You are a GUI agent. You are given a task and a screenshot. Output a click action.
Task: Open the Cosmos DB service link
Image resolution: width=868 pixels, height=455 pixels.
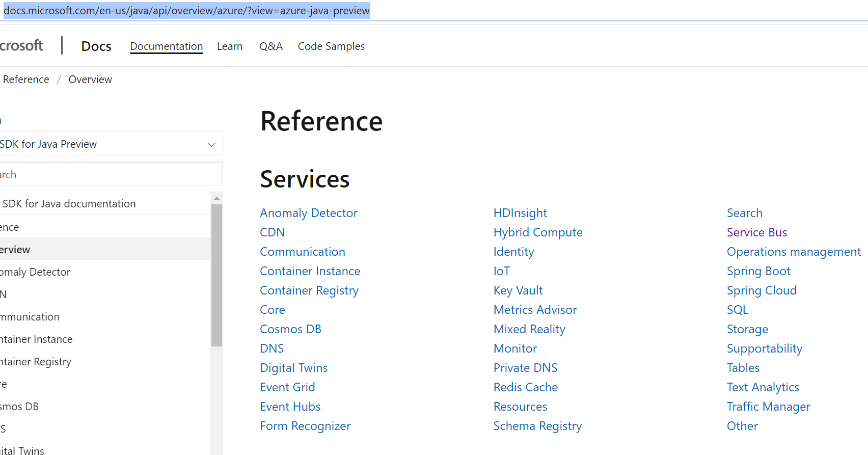291,329
